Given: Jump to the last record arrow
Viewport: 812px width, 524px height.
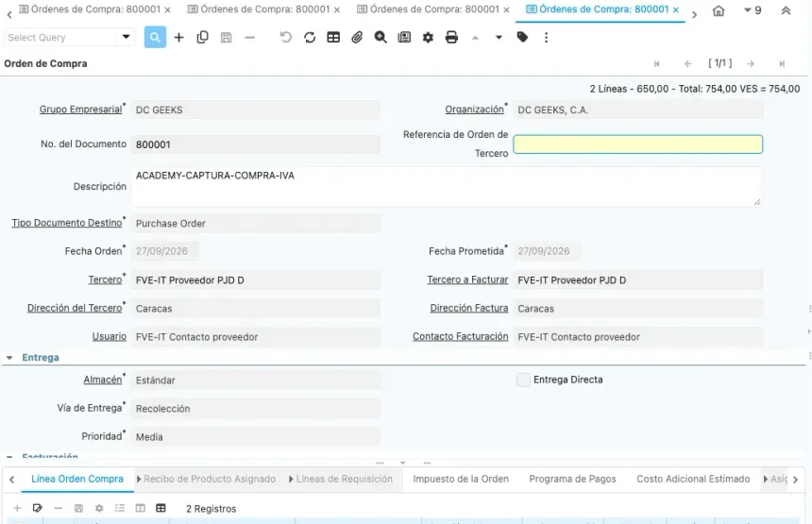Looking at the screenshot, I should 782,63.
